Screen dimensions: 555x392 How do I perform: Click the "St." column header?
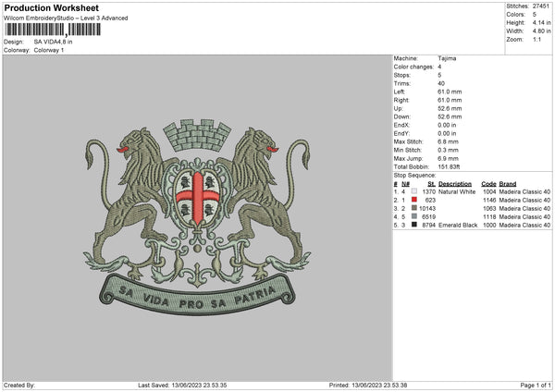pyautogui.click(x=431, y=184)
